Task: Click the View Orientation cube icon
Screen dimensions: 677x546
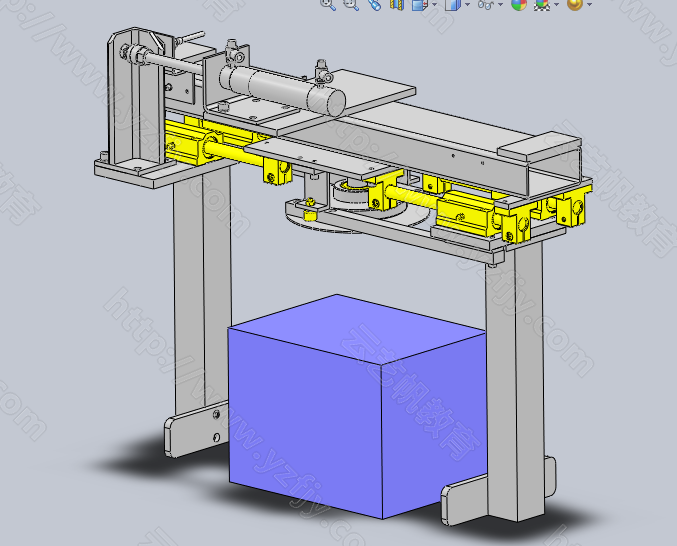Action: (x=419, y=4)
